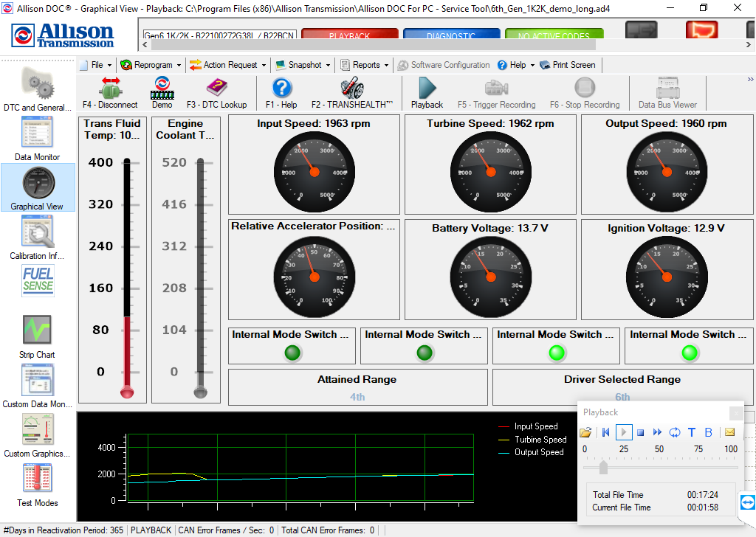The width and height of the screenshot is (756, 537).
Task: Open the Snapshot dropdown menu
Action: pos(302,65)
